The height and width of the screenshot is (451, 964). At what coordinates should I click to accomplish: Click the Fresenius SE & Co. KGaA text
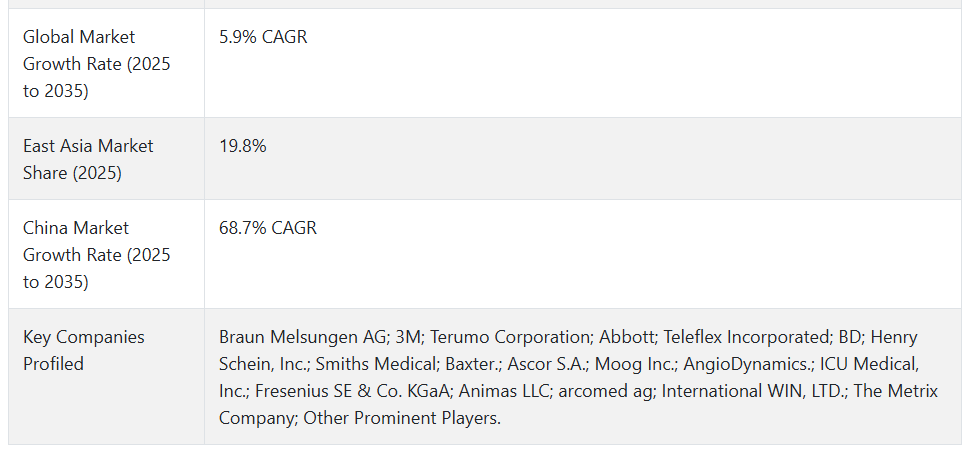pos(352,391)
